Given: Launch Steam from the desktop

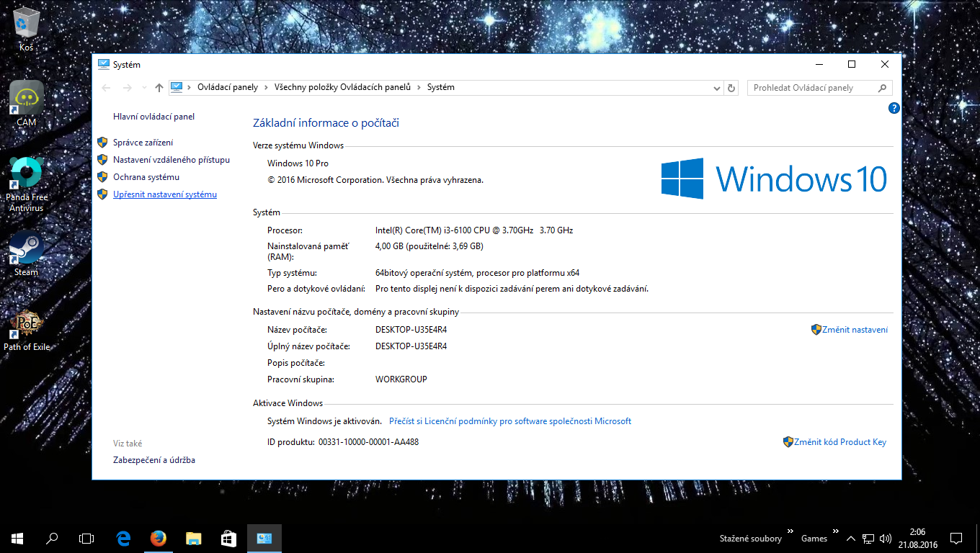Looking at the screenshot, I should click(27, 254).
